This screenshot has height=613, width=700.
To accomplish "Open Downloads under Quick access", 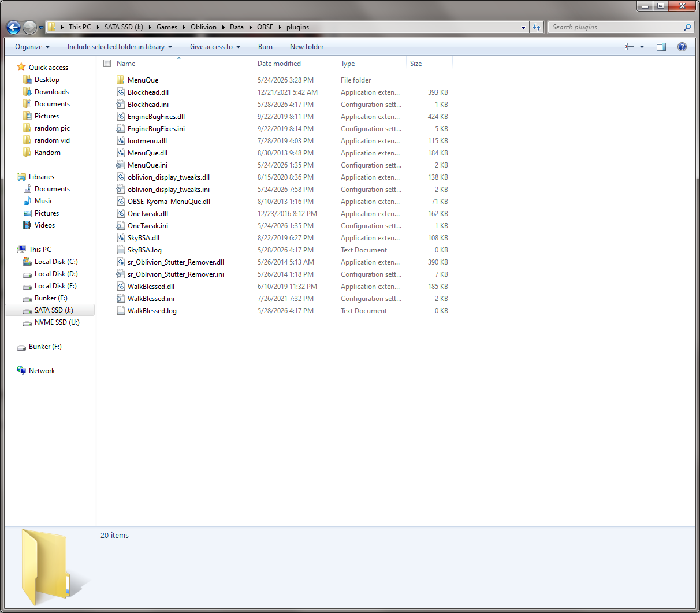I will 51,92.
